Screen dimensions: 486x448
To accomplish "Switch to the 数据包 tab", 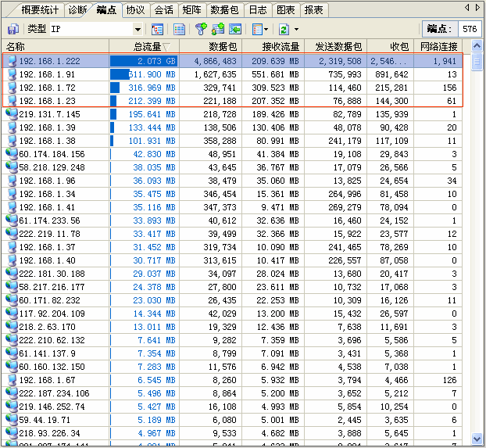I will pyautogui.click(x=224, y=10).
